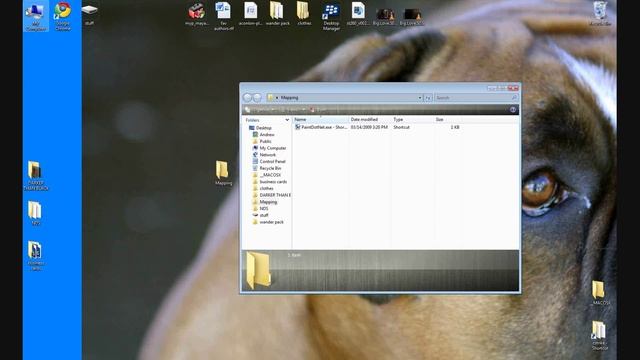640x360 pixels.
Task: Sort files by the Size column header
Action: 448,120
